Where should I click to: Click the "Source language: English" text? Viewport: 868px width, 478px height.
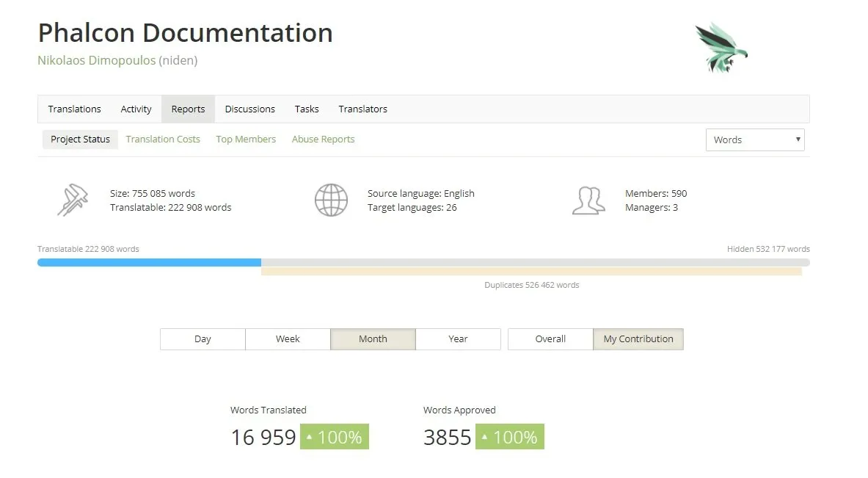click(420, 193)
